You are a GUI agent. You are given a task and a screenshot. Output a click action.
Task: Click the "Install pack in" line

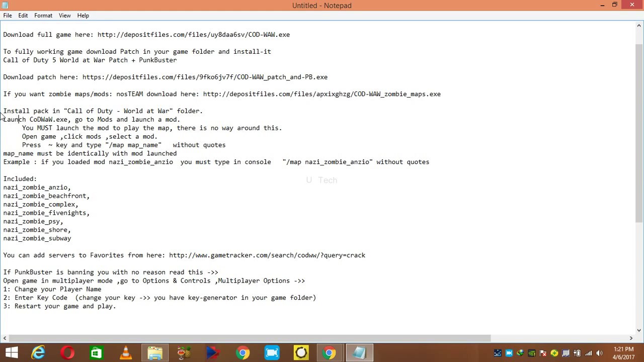click(103, 111)
